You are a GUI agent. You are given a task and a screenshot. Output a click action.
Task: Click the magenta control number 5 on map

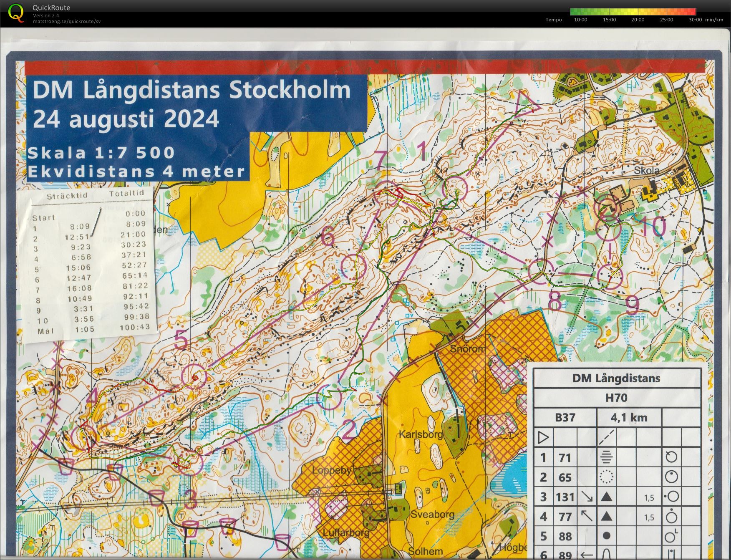181,339
